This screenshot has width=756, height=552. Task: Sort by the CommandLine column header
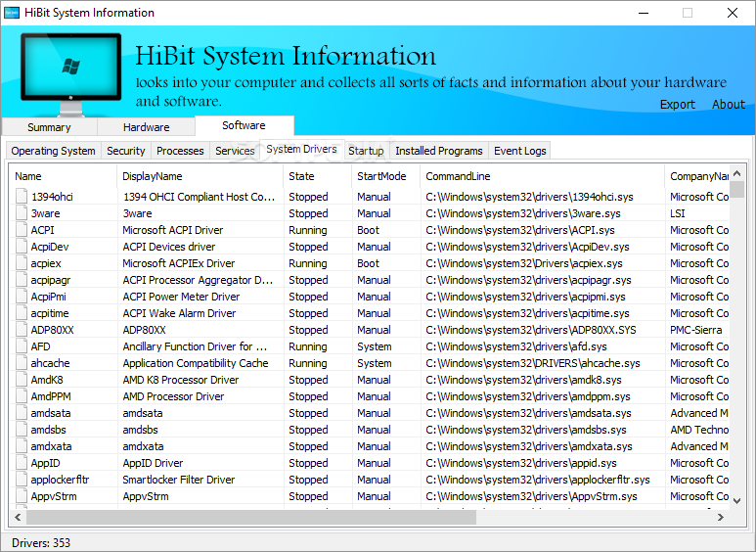point(543,176)
